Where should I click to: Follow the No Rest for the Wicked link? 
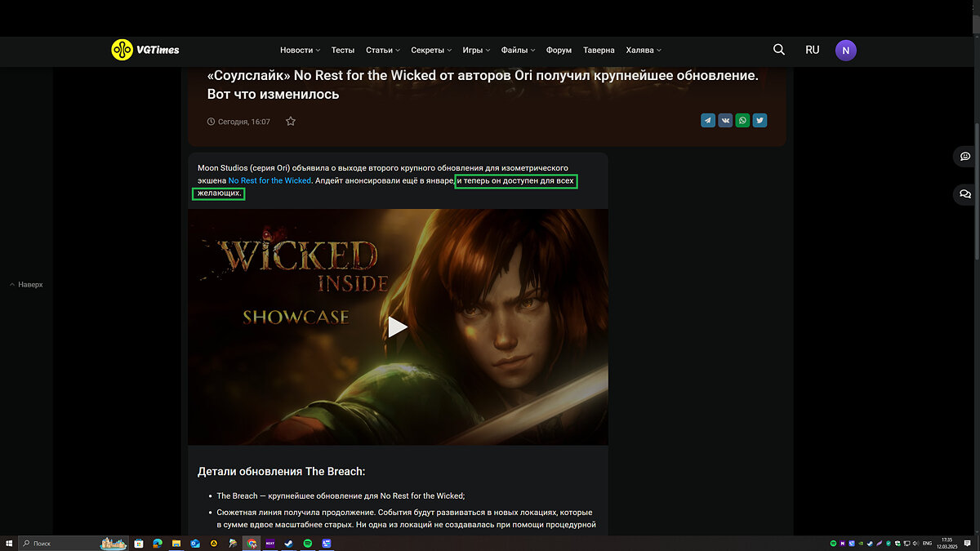tap(269, 180)
